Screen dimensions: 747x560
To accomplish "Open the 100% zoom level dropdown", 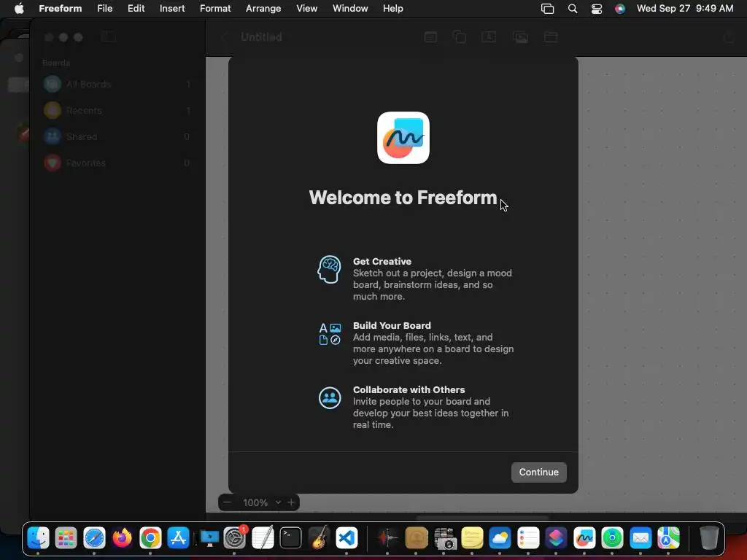I will 262,502.
